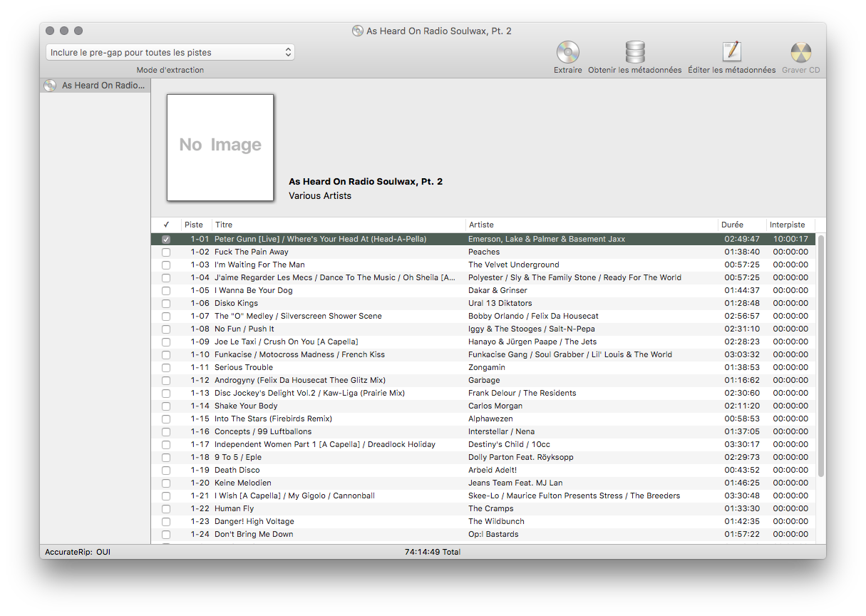The width and height of the screenshot is (866, 616).
Task: Select artist Iggy & The Stooges / Salt-N-Pepa
Action: pyautogui.click(x=532, y=329)
